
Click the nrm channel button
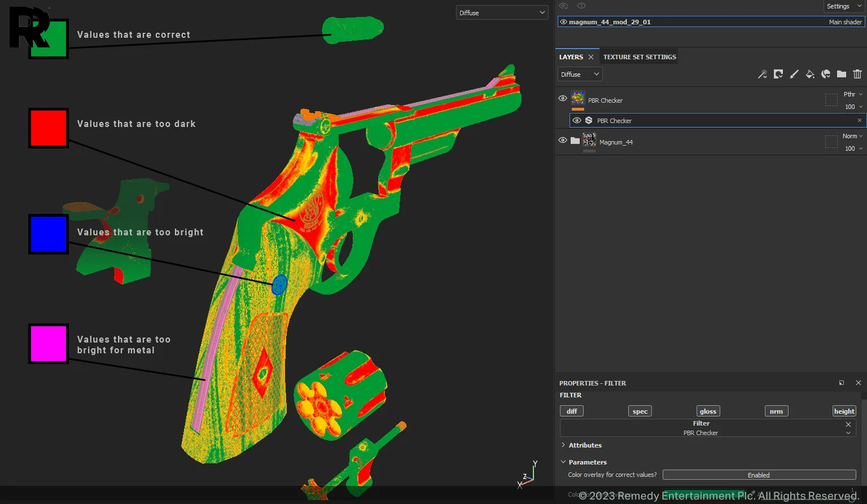pyautogui.click(x=776, y=411)
